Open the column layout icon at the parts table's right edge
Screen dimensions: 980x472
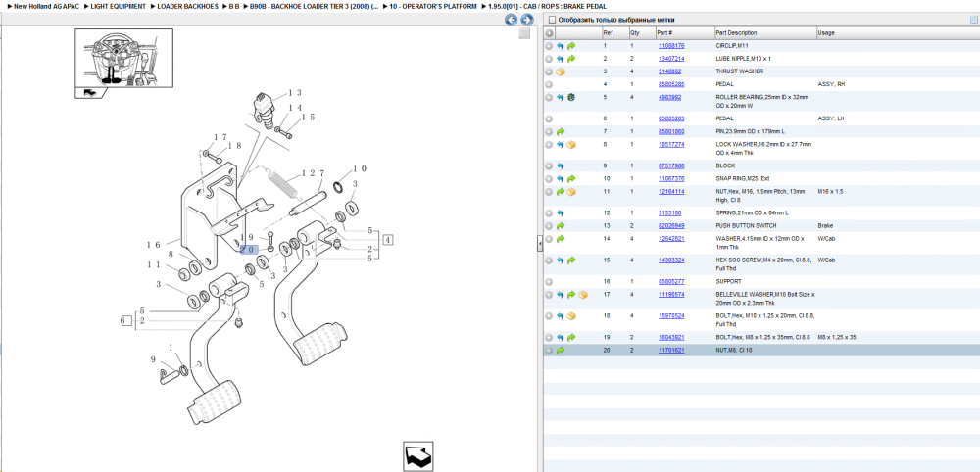[973, 20]
